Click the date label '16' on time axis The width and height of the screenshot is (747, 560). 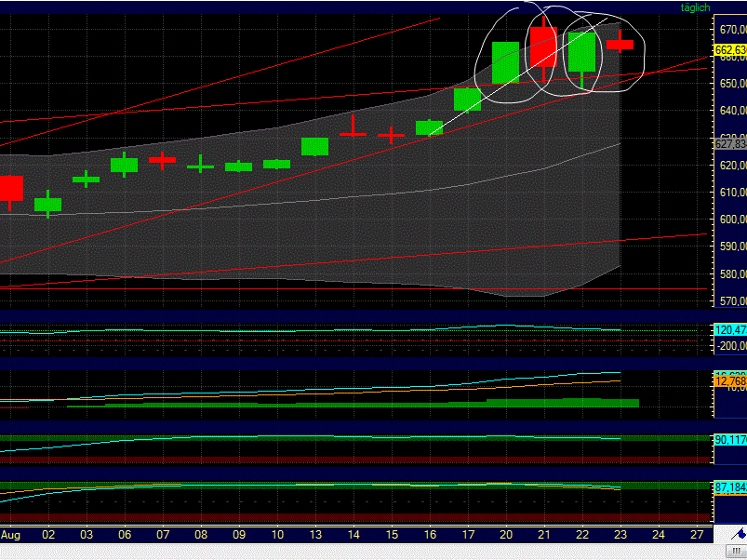click(x=430, y=536)
